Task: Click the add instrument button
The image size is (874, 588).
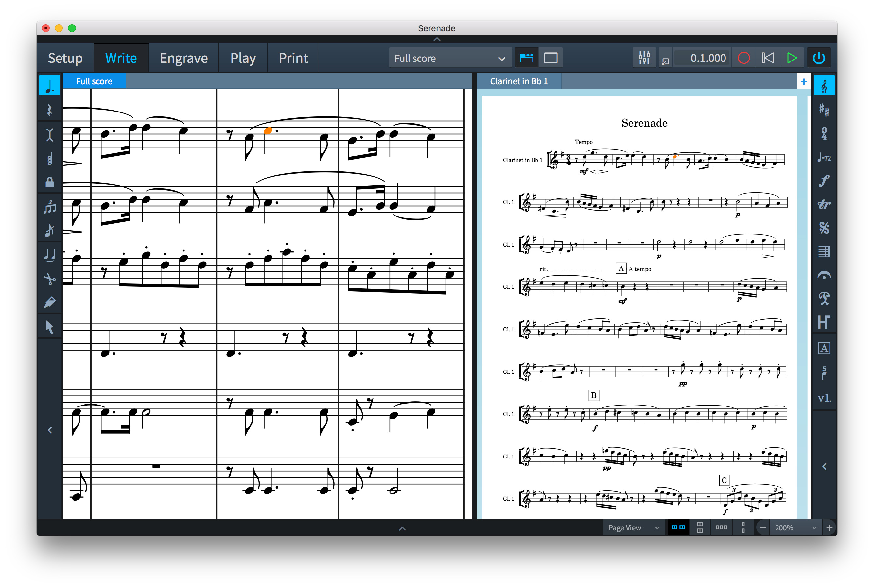Action: pos(803,81)
